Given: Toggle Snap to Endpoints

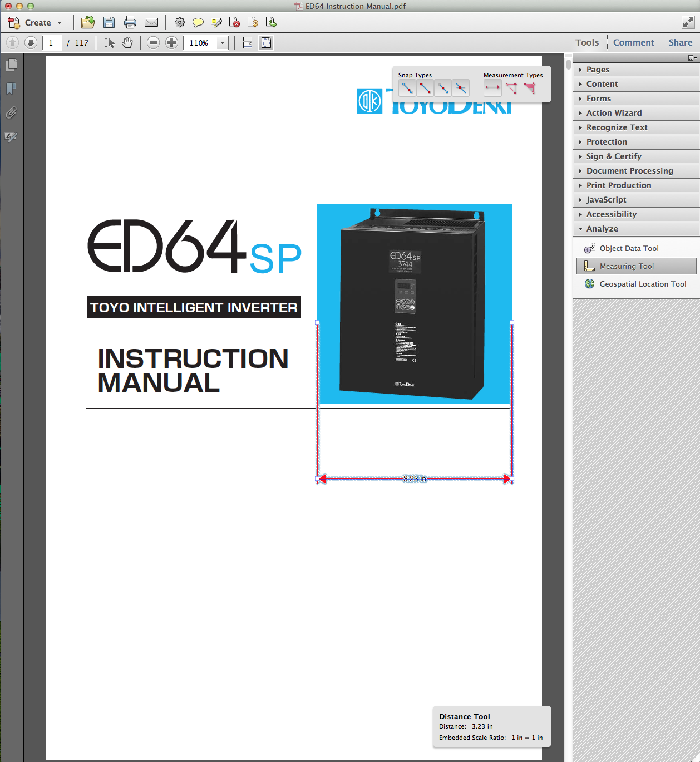Looking at the screenshot, I should (x=425, y=88).
